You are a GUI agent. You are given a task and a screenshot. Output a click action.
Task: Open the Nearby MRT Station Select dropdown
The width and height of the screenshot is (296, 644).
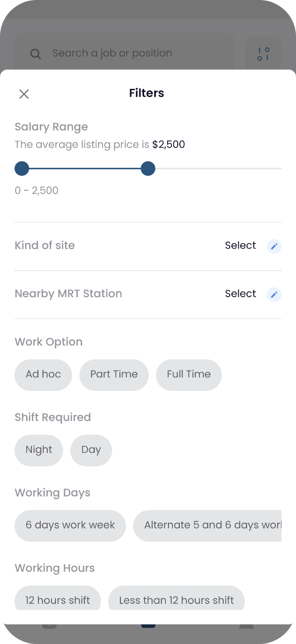coord(240,293)
